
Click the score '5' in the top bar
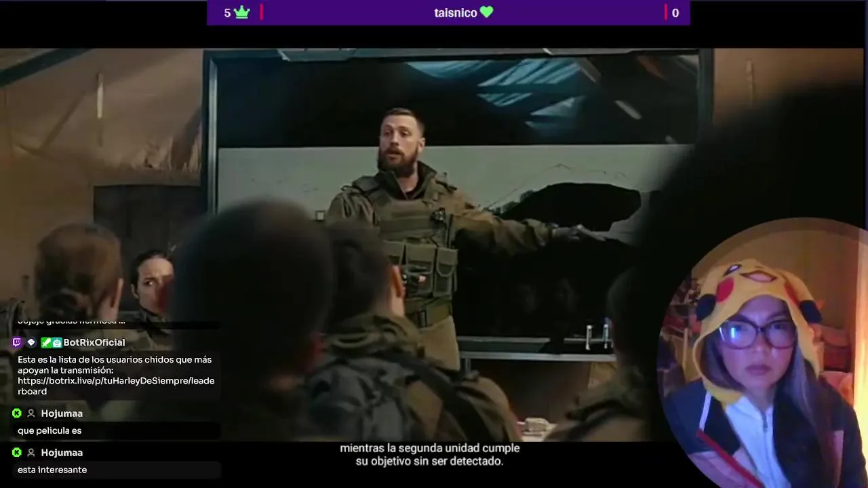tap(227, 12)
